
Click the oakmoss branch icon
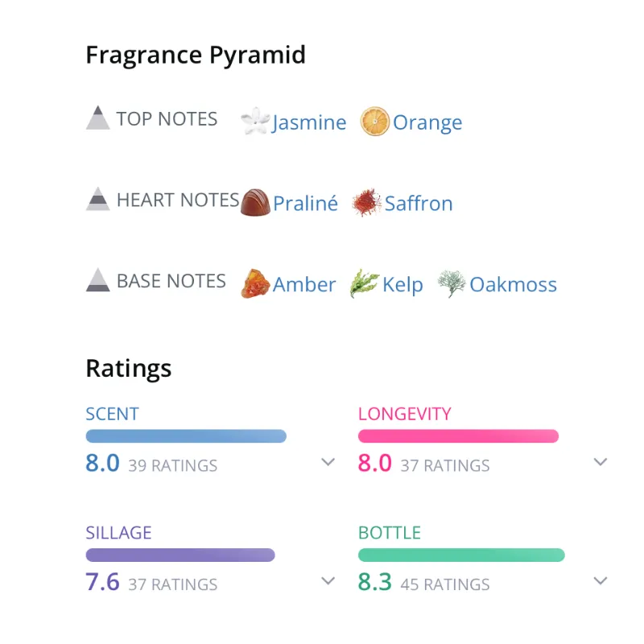point(452,284)
